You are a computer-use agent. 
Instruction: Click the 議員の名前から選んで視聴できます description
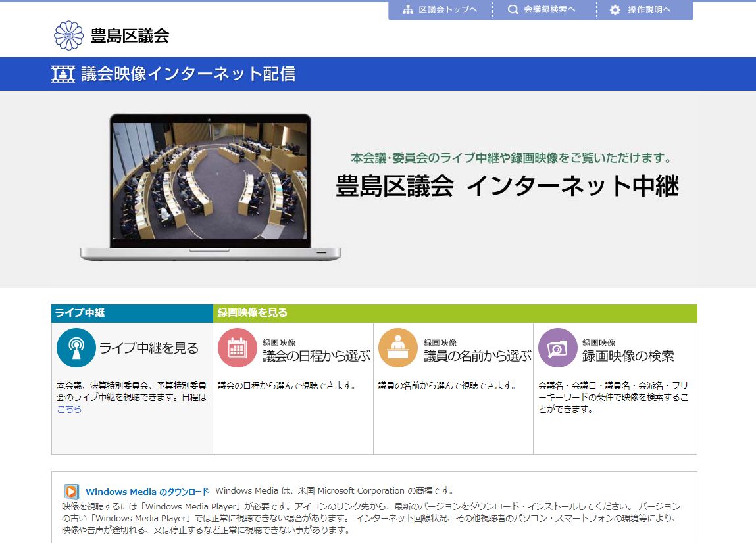[448, 385]
